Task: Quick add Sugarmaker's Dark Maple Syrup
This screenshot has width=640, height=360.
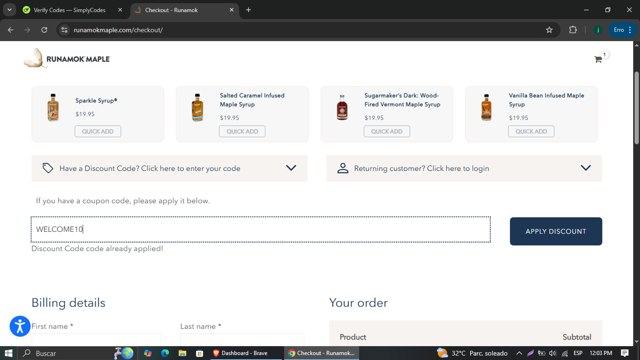Action: (387, 131)
